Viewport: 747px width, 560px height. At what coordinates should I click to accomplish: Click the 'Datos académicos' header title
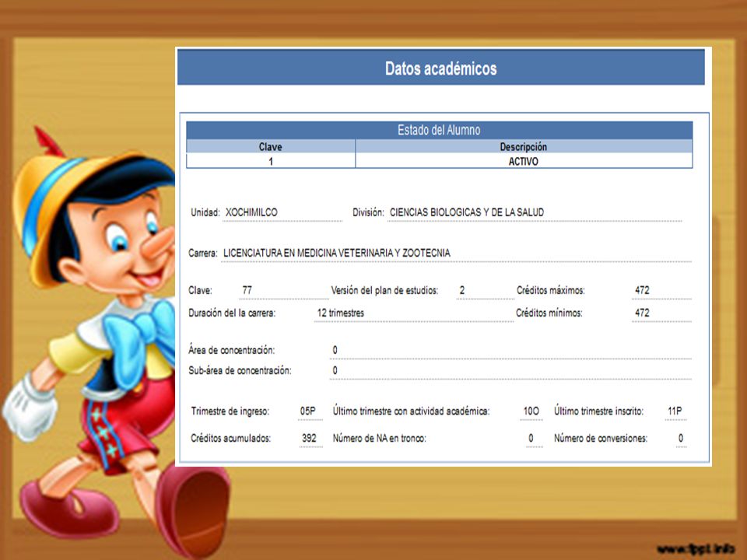tap(440, 68)
